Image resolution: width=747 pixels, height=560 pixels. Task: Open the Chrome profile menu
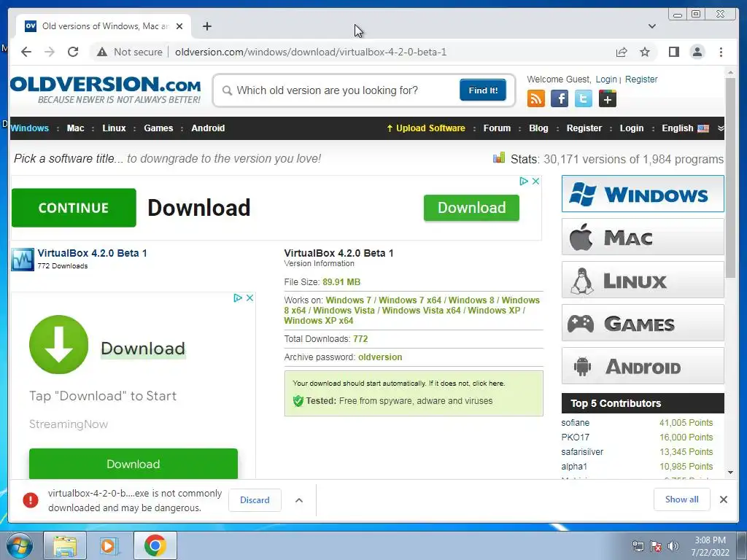(x=697, y=52)
